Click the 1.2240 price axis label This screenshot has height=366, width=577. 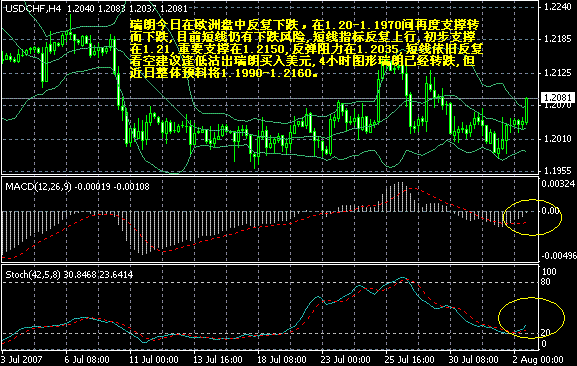pos(557,7)
